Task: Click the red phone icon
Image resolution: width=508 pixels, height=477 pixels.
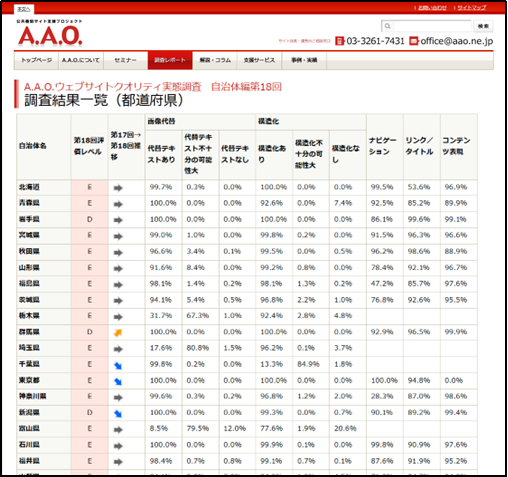Action: [x=339, y=41]
